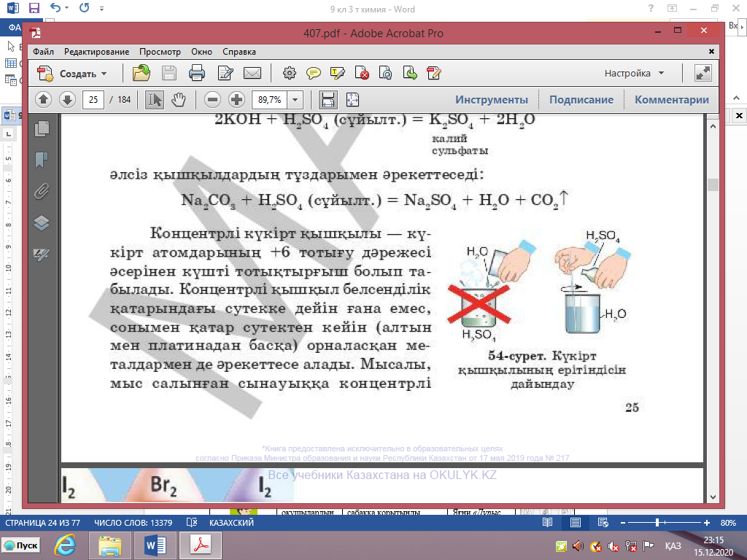
Task: Open the Просмотр menu
Action: (x=160, y=52)
